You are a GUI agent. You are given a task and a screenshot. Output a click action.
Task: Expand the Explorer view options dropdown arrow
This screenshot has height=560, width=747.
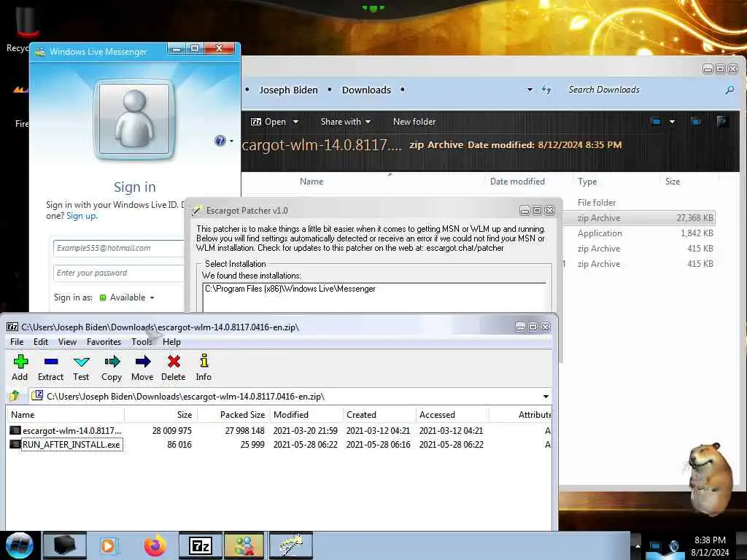point(672,122)
